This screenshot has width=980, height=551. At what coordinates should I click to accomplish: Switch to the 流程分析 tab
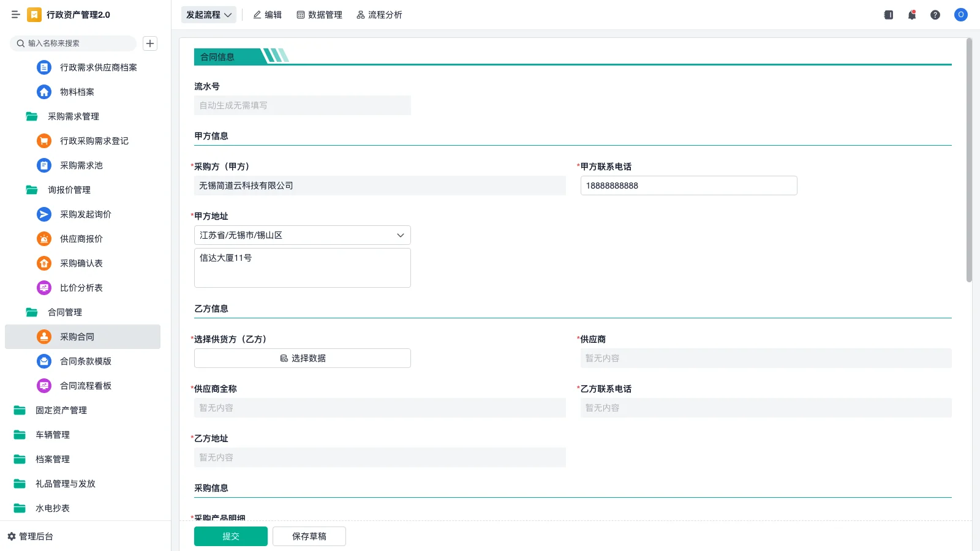[380, 15]
